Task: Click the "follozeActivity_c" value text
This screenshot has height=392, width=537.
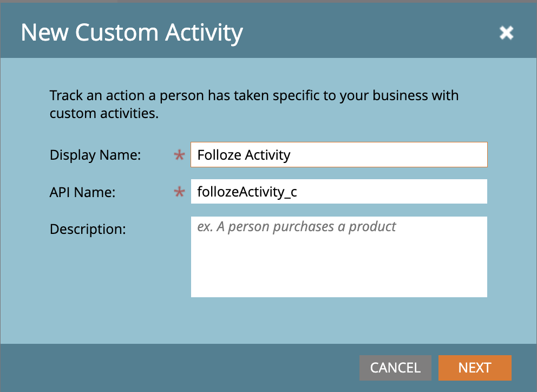Action: pos(247,192)
